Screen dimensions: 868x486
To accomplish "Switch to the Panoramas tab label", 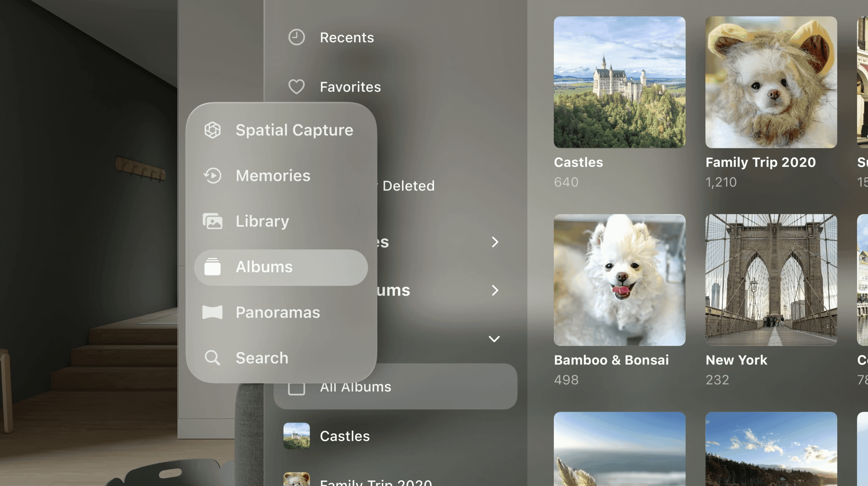I will [278, 312].
